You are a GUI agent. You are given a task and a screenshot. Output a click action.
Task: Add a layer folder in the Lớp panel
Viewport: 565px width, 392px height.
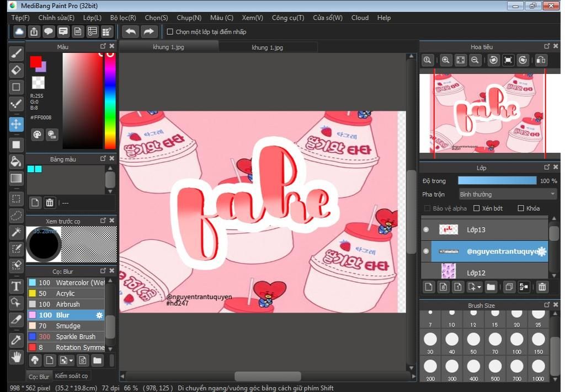(x=491, y=287)
